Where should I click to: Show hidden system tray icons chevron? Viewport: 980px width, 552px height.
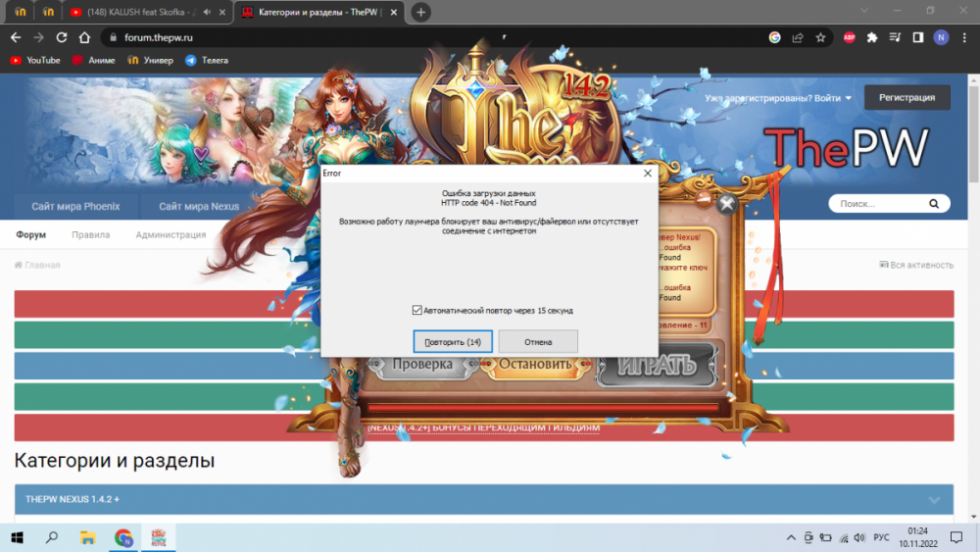coord(791,537)
